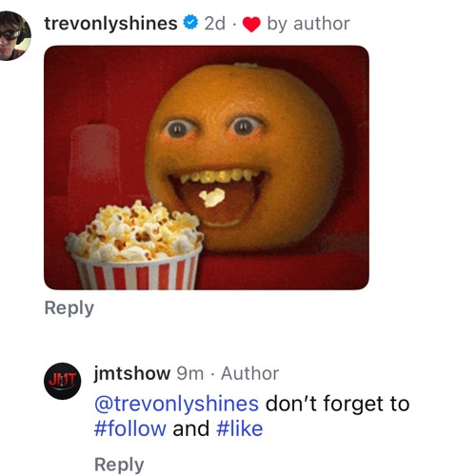This screenshot has width=476, height=476.
Task: Open the #like hashtag
Action: tap(240, 428)
